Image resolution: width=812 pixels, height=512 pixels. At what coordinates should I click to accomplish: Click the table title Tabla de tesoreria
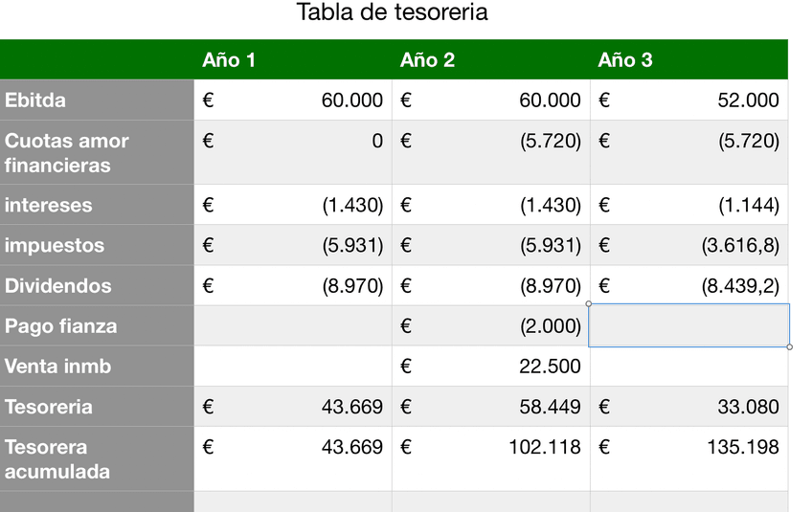[x=392, y=12]
